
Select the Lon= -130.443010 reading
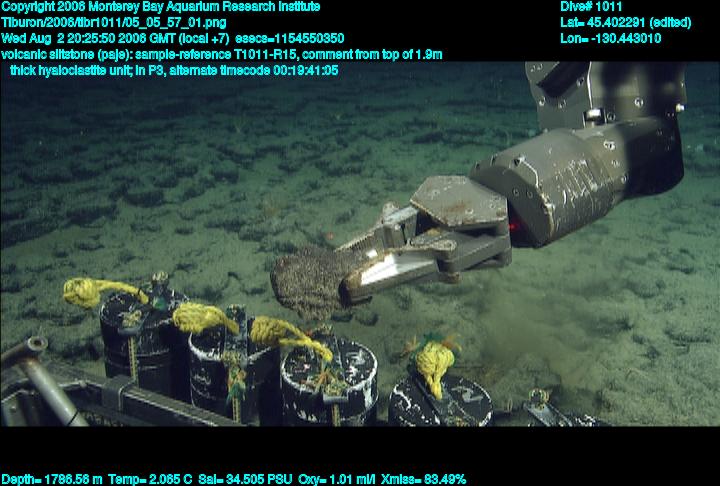(611, 39)
